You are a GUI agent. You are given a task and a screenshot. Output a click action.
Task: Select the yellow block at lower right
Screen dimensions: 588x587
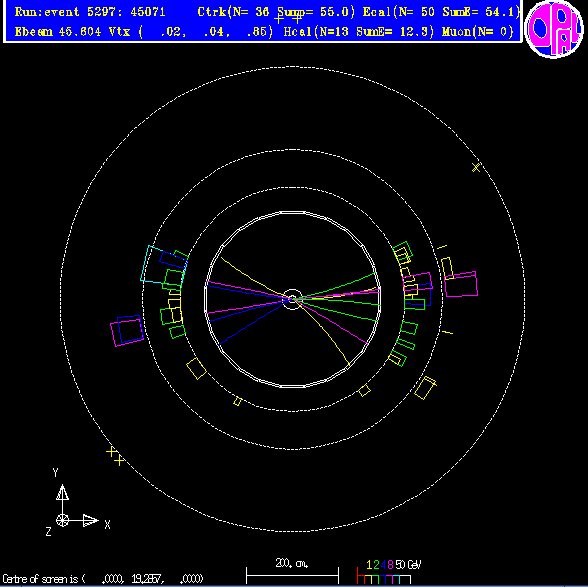(x=425, y=388)
